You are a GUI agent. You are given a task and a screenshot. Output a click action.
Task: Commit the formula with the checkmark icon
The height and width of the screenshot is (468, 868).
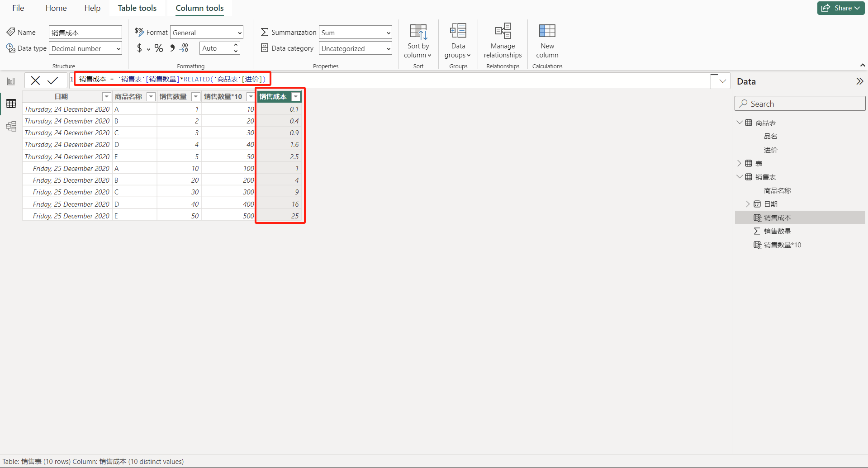[53, 80]
